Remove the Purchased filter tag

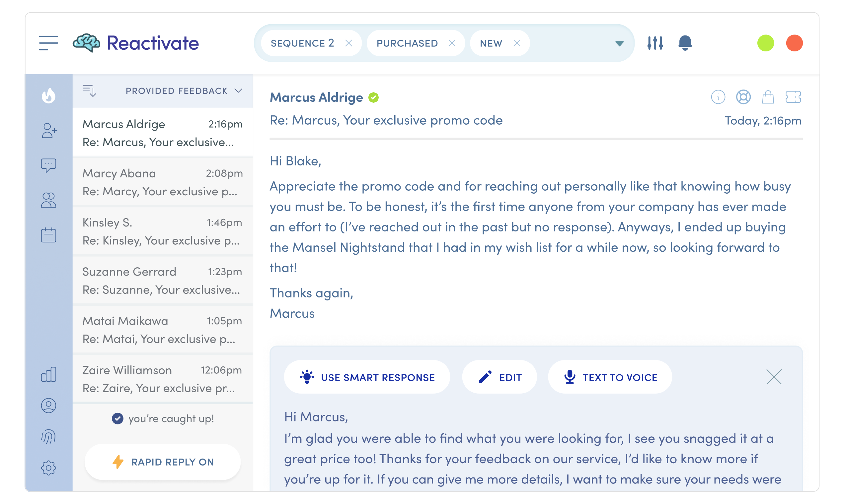tap(452, 43)
